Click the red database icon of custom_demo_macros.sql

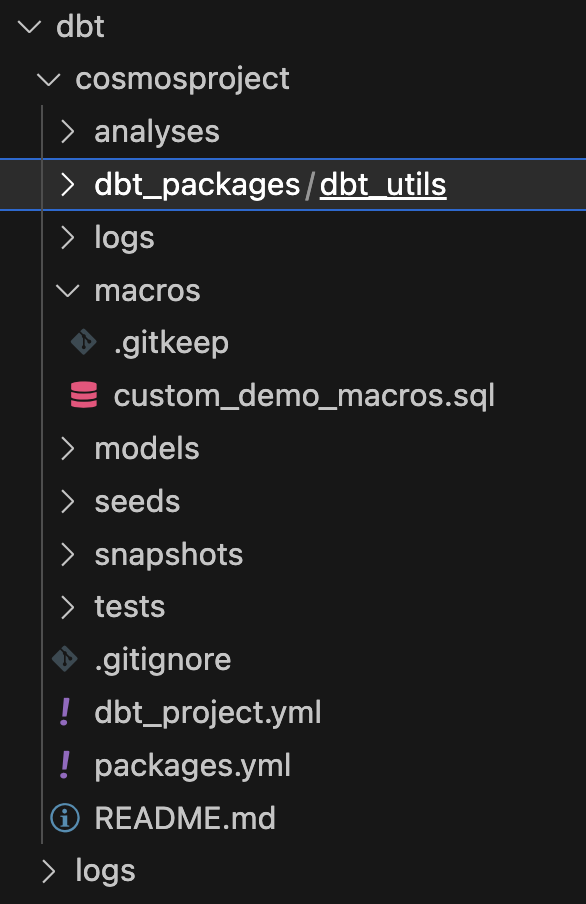pyautogui.click(x=84, y=395)
